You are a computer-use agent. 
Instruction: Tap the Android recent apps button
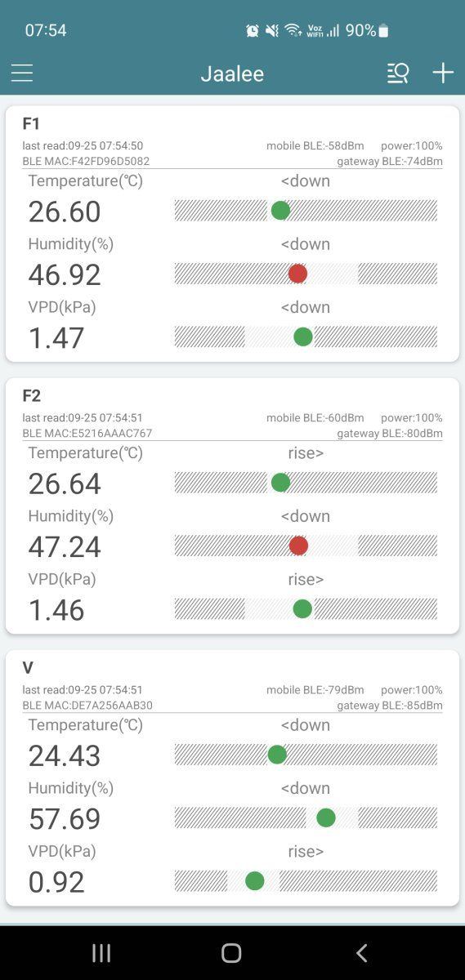tap(101, 952)
